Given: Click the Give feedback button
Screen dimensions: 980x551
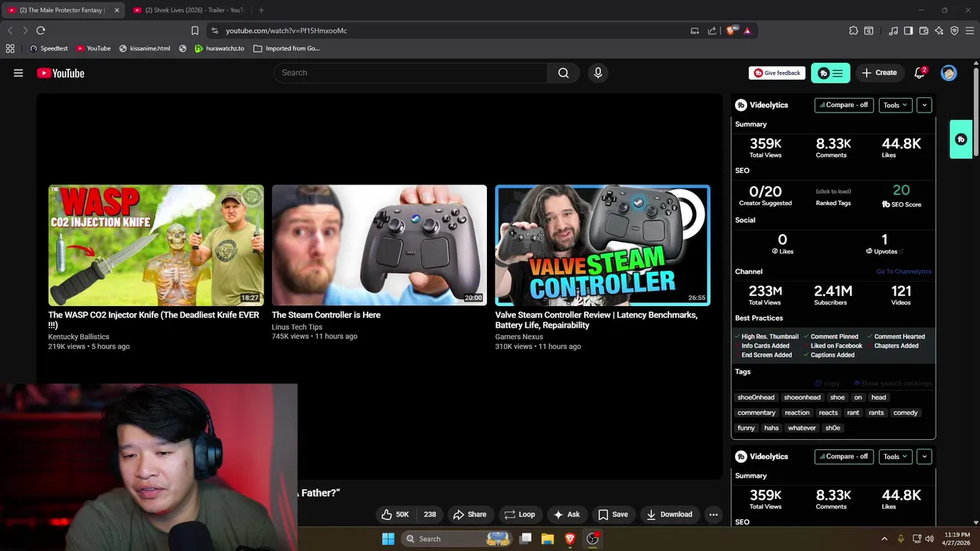Looking at the screenshot, I should [x=777, y=73].
